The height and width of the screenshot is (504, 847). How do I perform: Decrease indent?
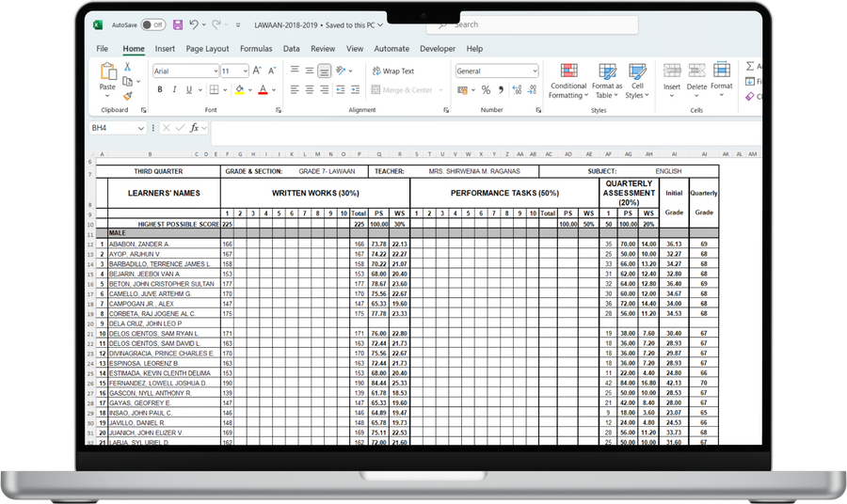[341, 89]
